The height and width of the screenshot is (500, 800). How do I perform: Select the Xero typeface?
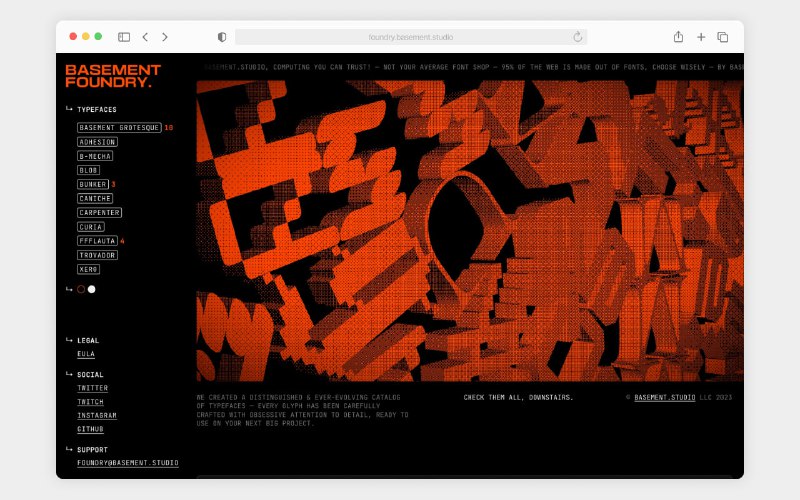pos(88,269)
